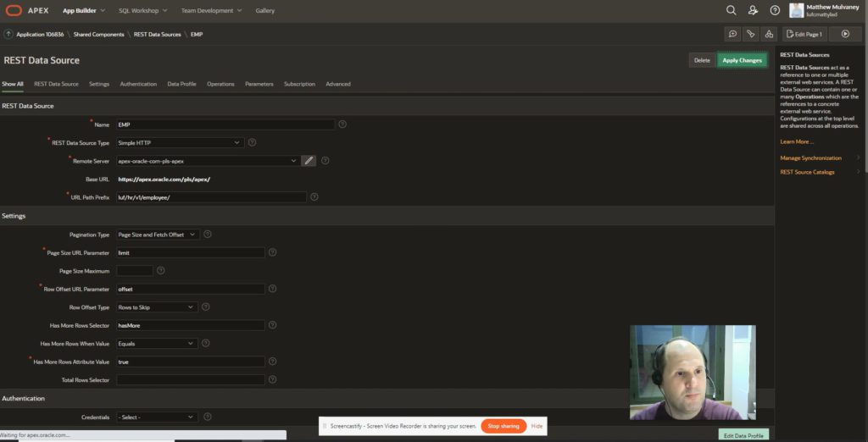Viewport: 868px width, 442px height.
Task: Open help icon for Remote Server
Action: tap(325, 160)
